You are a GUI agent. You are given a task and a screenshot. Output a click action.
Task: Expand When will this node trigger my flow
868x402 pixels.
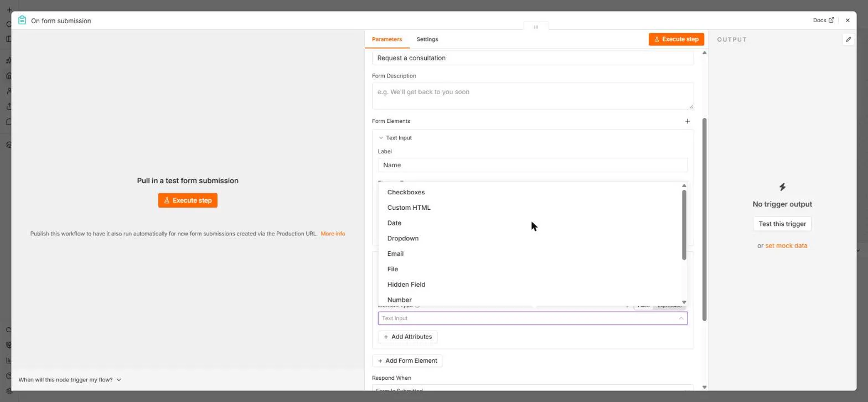(x=70, y=380)
